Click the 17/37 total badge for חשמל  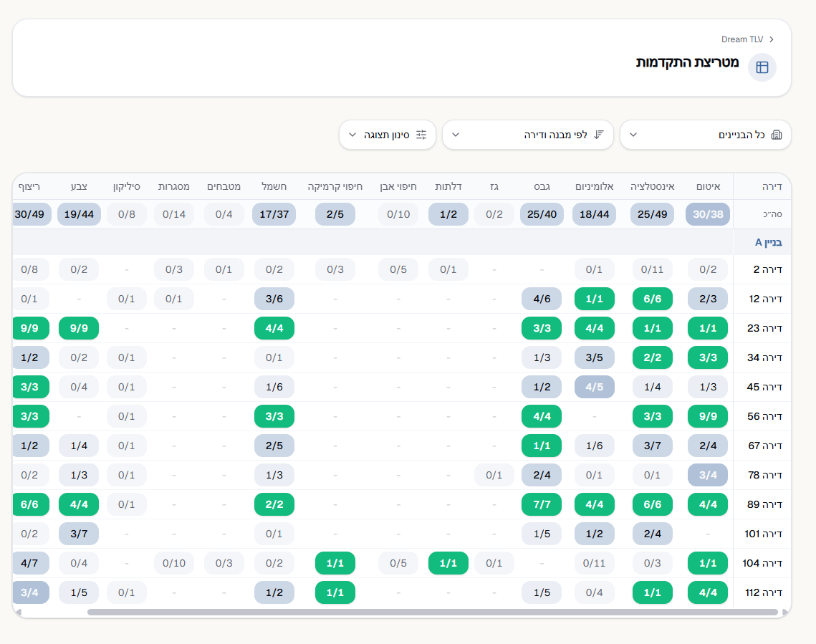click(x=274, y=214)
